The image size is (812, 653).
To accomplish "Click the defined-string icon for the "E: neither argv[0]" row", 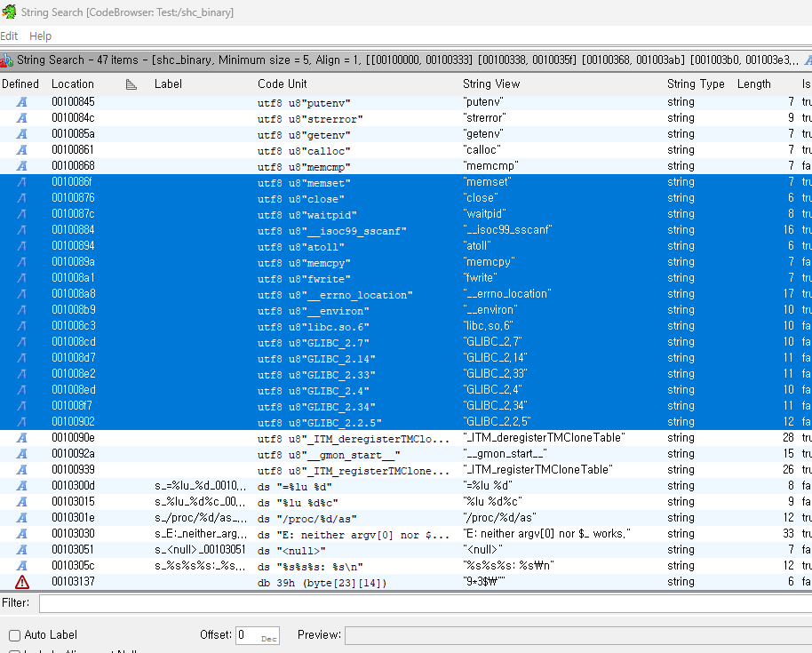I will tap(21, 535).
